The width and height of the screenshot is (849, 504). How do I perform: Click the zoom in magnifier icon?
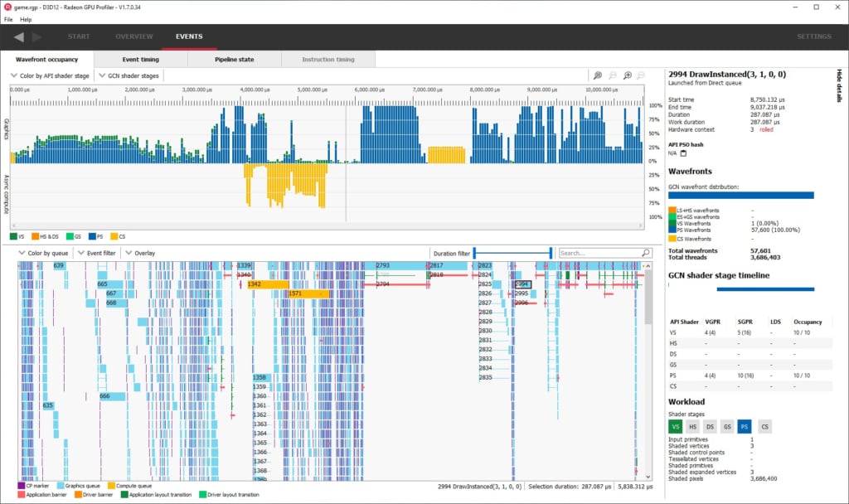point(628,75)
